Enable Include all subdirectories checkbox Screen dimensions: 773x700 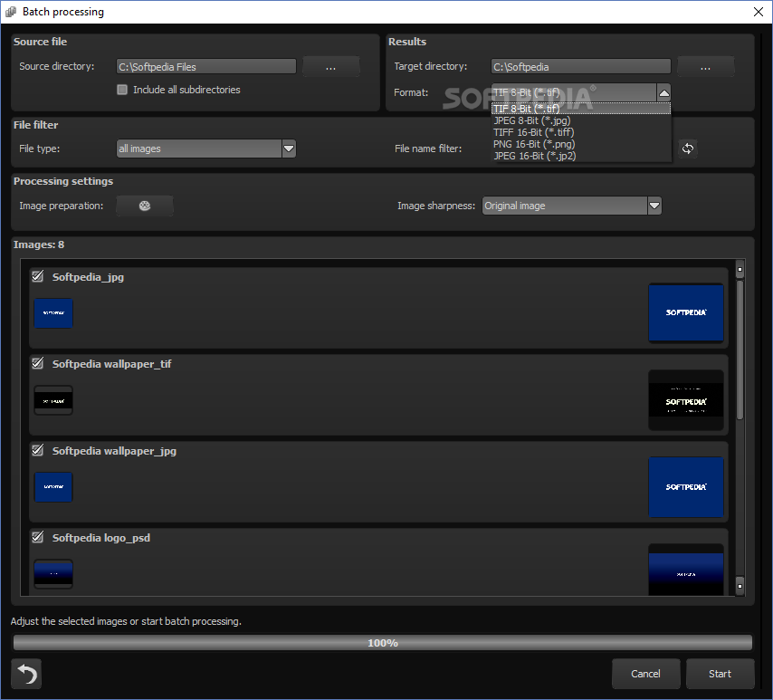(x=122, y=90)
